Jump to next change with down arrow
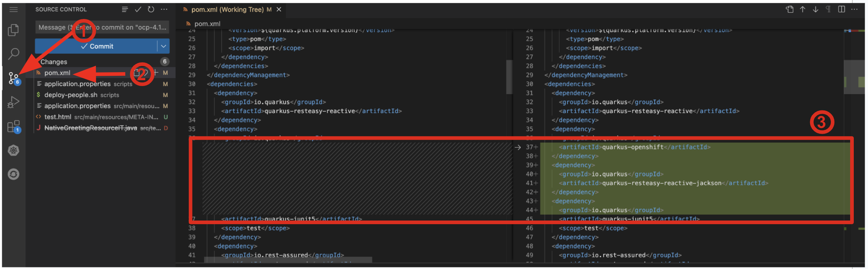This screenshot has width=868, height=269. (x=816, y=9)
